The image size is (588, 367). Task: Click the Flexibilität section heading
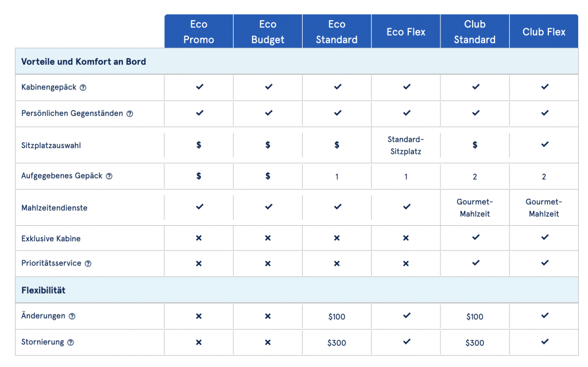click(44, 290)
